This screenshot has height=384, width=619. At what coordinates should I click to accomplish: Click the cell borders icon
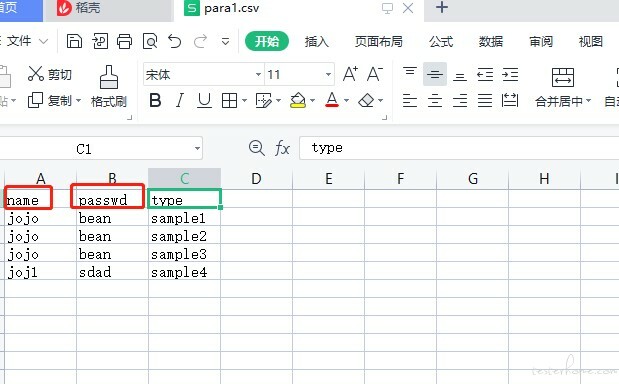229,101
